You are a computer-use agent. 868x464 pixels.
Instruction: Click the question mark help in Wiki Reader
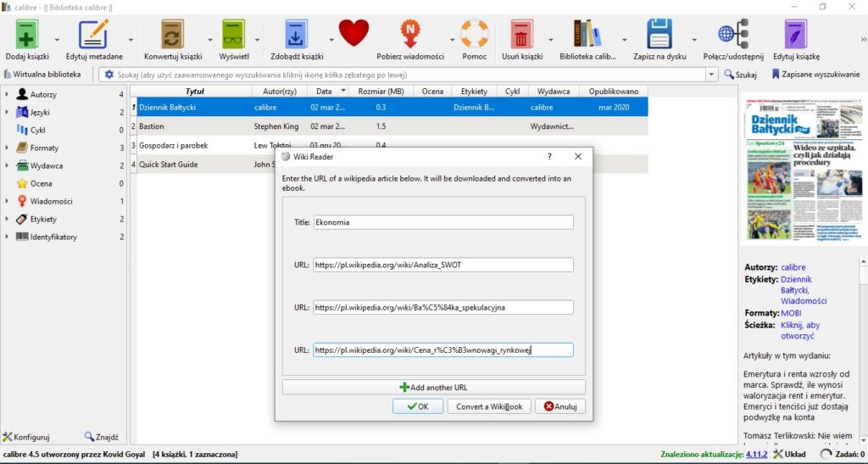(549, 157)
